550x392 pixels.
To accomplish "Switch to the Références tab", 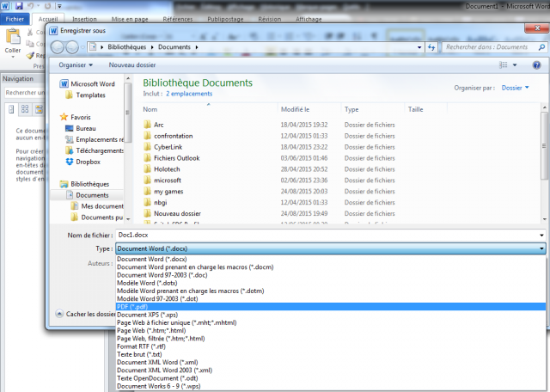I will [x=178, y=19].
